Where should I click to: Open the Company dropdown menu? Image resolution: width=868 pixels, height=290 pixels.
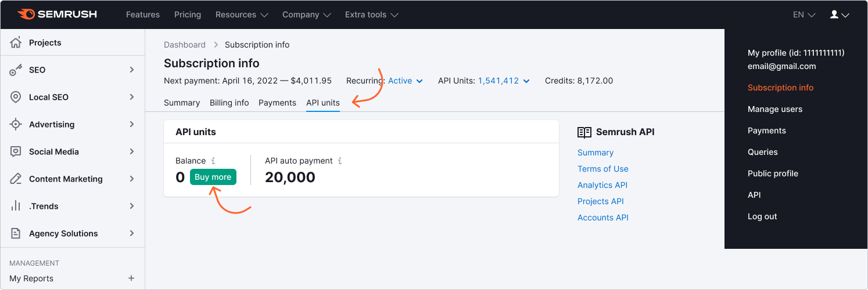pos(307,14)
